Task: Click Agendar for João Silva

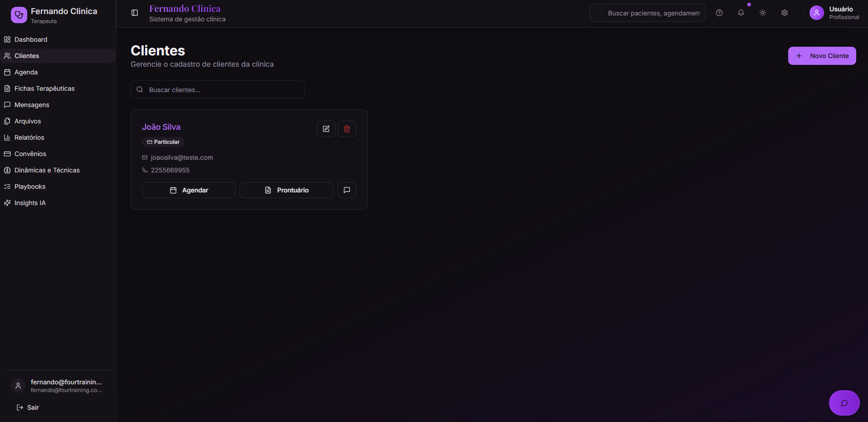Action: (x=189, y=190)
